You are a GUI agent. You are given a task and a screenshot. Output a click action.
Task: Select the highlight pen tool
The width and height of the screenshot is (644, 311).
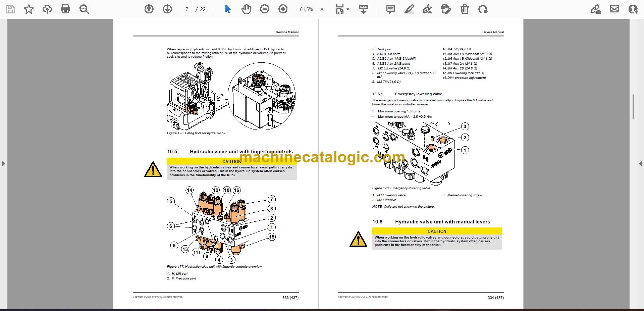[x=409, y=9]
